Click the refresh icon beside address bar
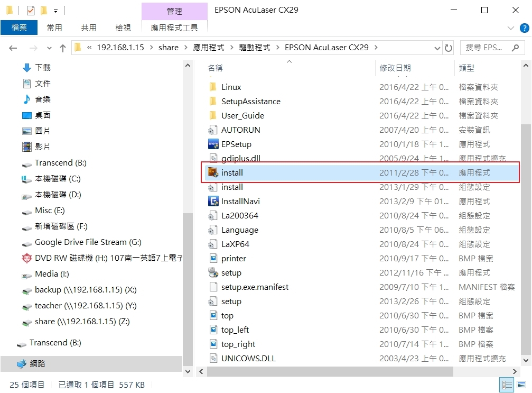Viewport: 532px width, 393px height. pyautogui.click(x=449, y=48)
